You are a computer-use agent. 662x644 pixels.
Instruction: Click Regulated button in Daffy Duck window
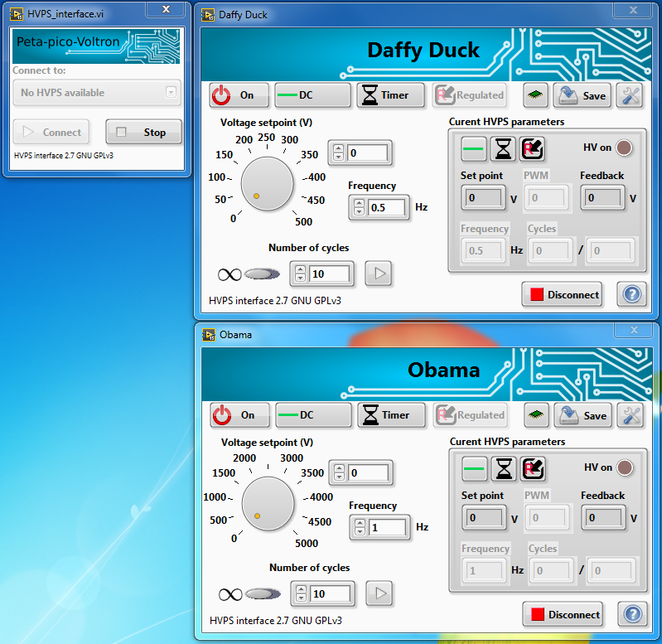[471, 95]
